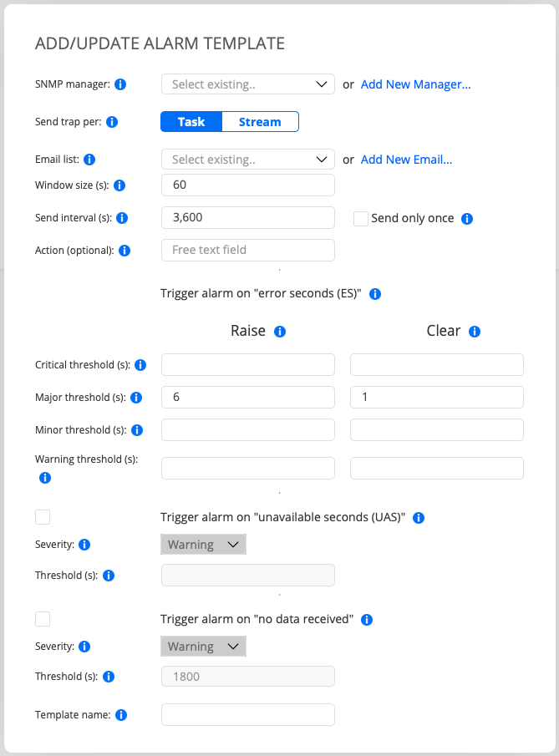Check trigger alarm on unavailable seconds
Viewport: 559px width, 756px height.
pyautogui.click(x=43, y=517)
